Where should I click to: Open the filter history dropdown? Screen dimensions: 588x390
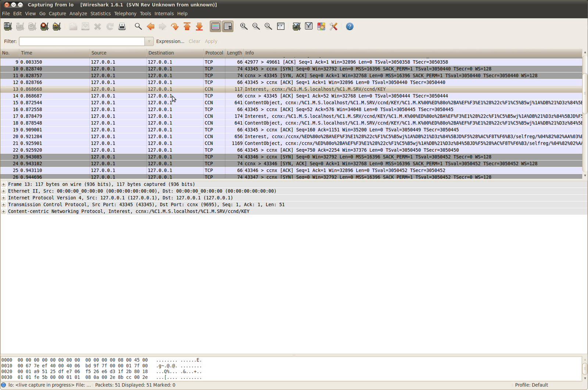pos(149,41)
